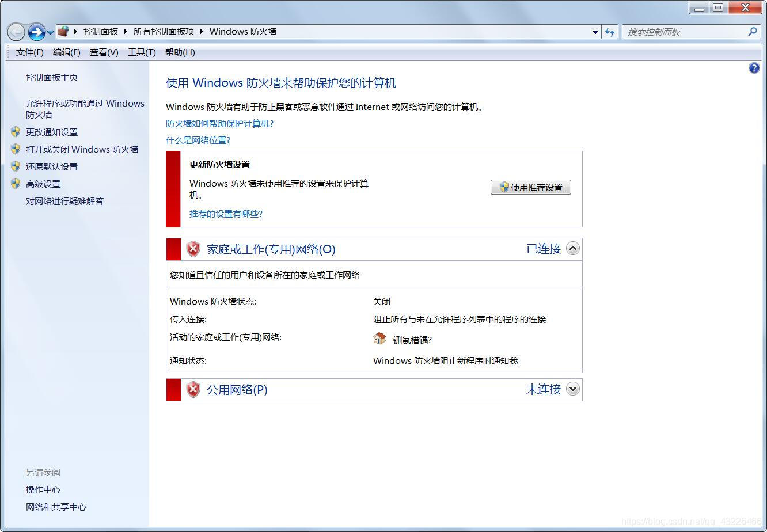The height and width of the screenshot is (532, 767).
Task: Expand the breadcrumb arrow after 所有控制面板项
Action: point(202,32)
